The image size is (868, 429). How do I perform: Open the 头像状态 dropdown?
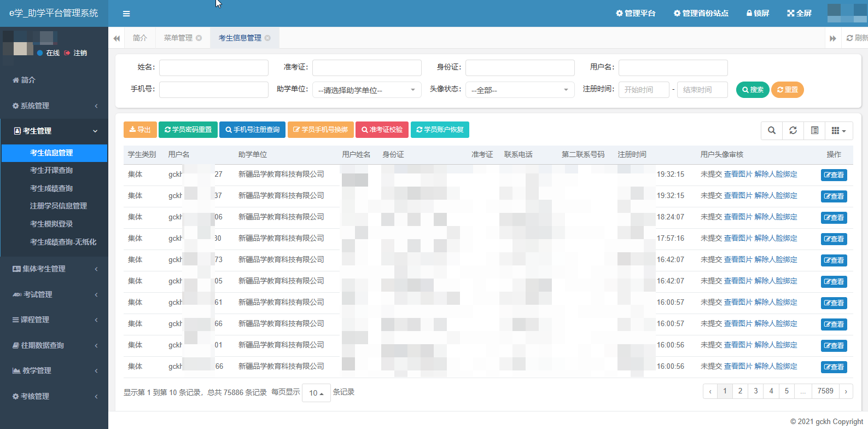(520, 90)
